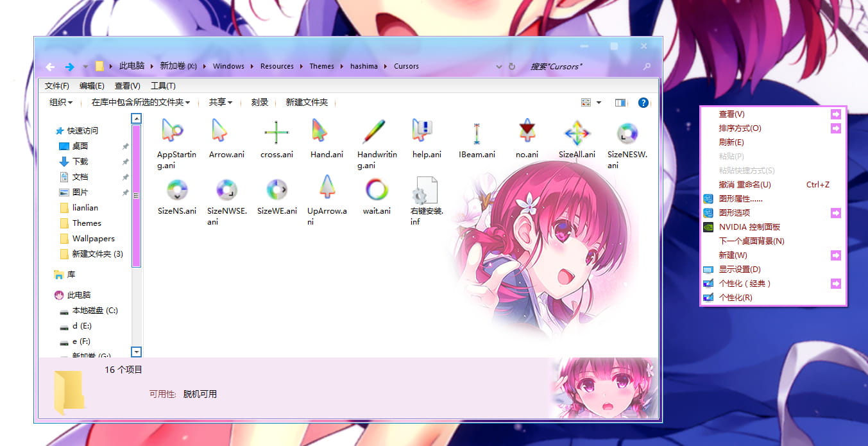868x446 pixels.
Task: Click the sidebar scrollbar down arrow
Action: [x=136, y=352]
